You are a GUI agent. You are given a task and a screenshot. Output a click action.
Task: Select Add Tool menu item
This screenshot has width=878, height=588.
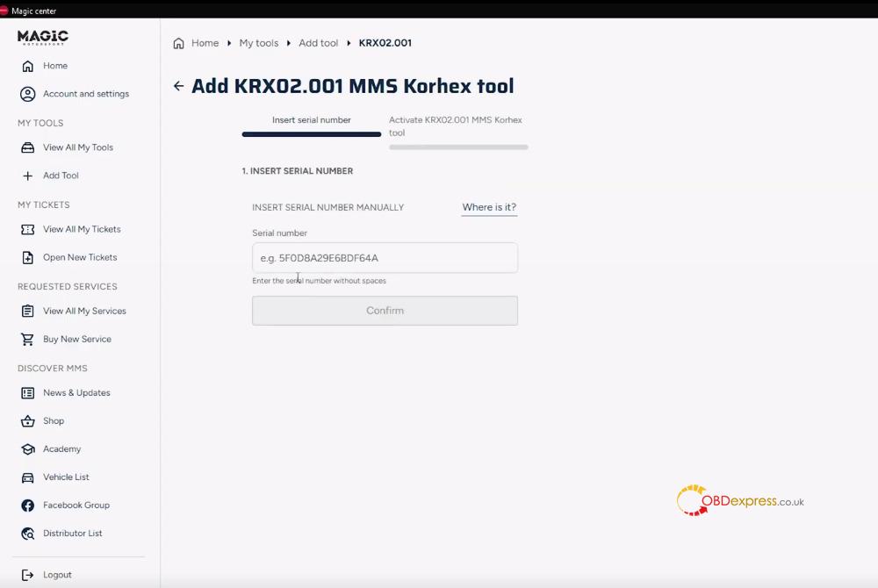coord(61,176)
